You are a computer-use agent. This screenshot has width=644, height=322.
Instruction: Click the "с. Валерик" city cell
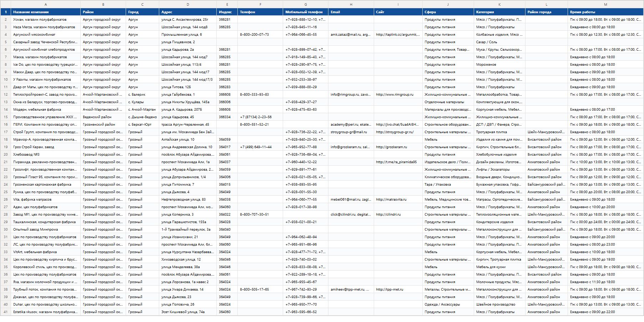pos(142,95)
